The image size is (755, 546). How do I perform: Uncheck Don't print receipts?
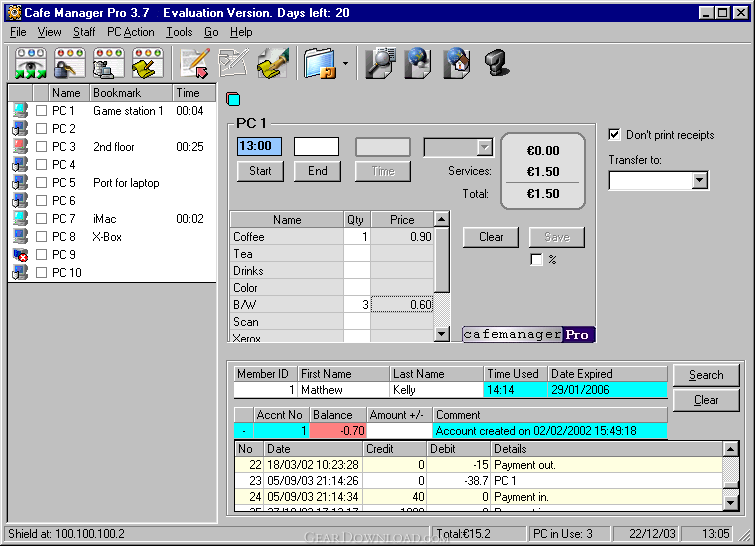(x=614, y=135)
